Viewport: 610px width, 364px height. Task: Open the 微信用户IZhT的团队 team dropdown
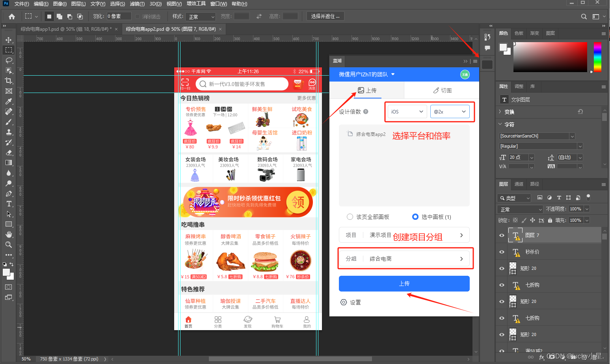point(366,74)
